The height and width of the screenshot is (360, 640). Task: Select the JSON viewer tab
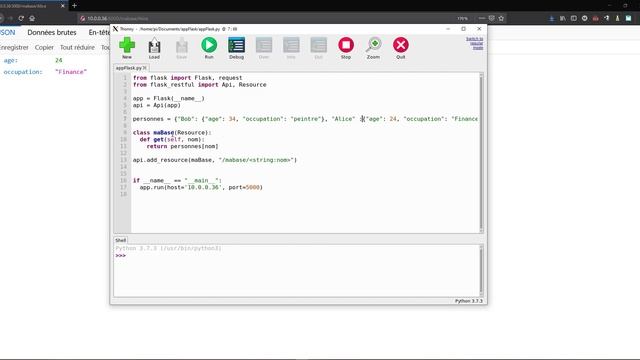[7, 32]
